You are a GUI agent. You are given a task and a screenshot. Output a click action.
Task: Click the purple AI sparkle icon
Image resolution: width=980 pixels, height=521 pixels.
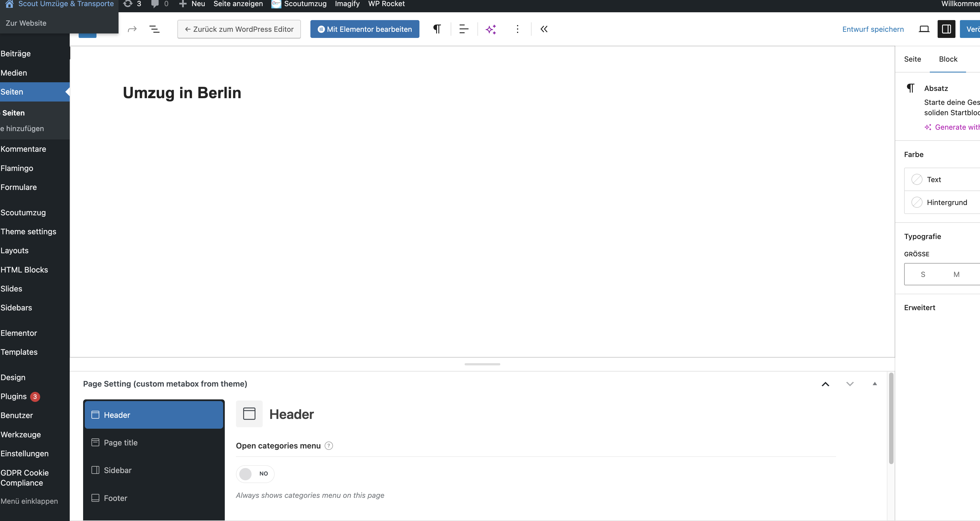(x=491, y=29)
